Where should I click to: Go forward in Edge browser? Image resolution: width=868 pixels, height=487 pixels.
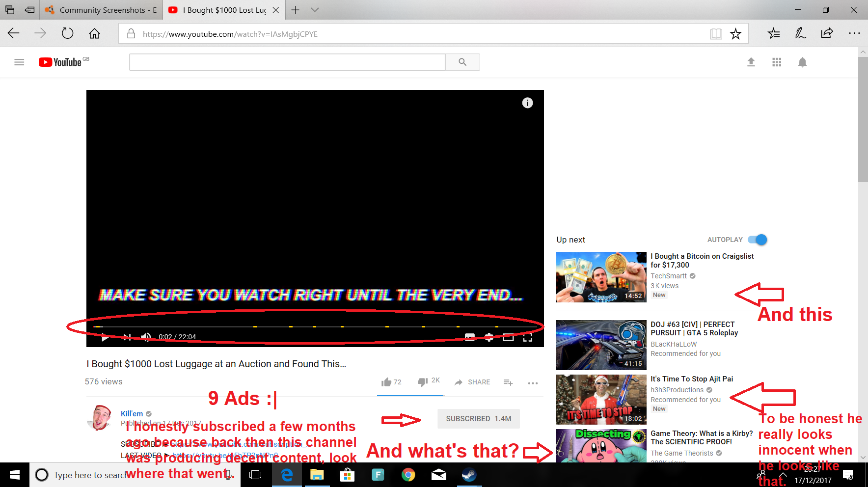point(40,33)
